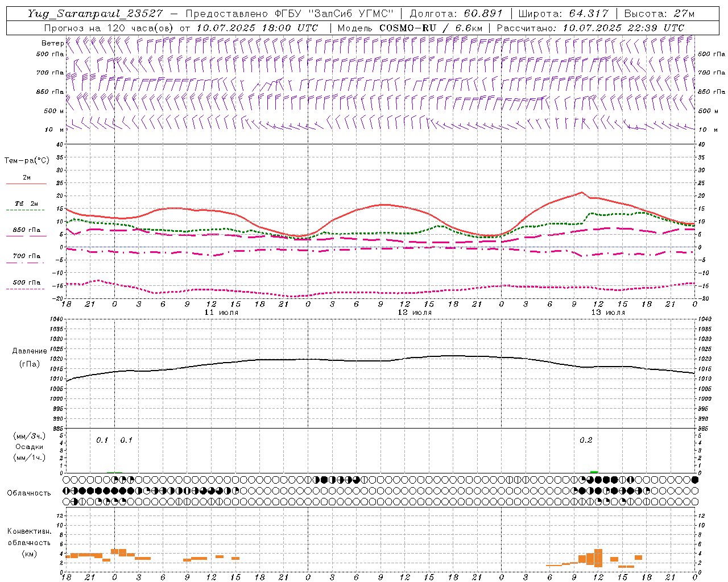Select the 'Модель COSMO-RU / 6.6км' label
The height and width of the screenshot is (582, 728).
click(410, 27)
